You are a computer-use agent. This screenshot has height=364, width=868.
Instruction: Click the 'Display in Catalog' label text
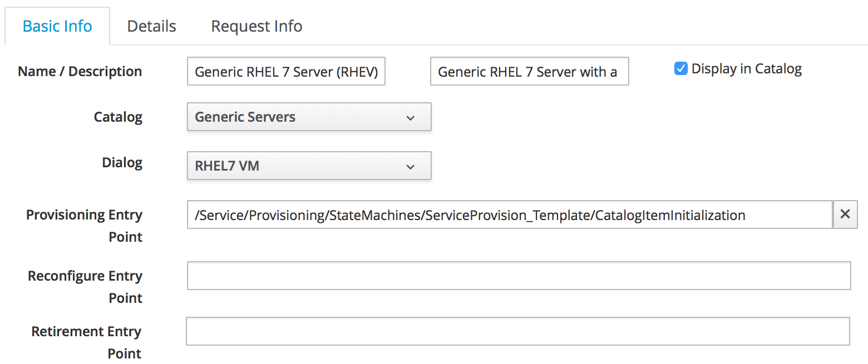click(x=746, y=69)
